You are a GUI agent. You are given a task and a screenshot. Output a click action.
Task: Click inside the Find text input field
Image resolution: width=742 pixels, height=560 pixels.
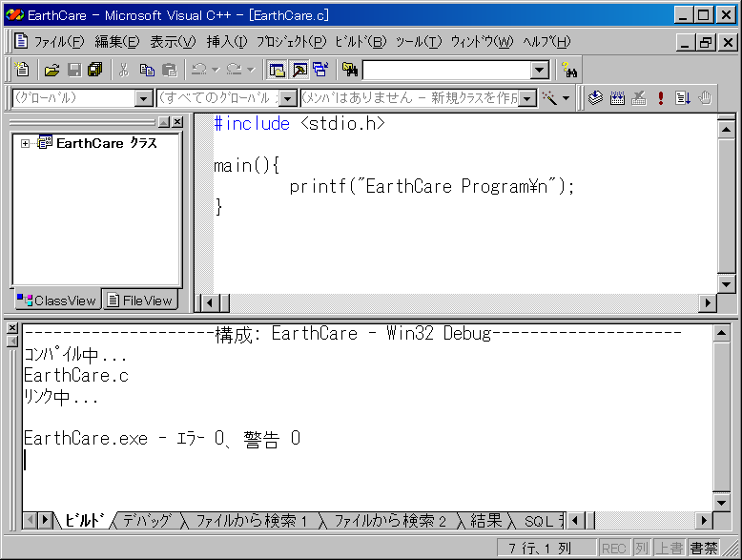446,71
